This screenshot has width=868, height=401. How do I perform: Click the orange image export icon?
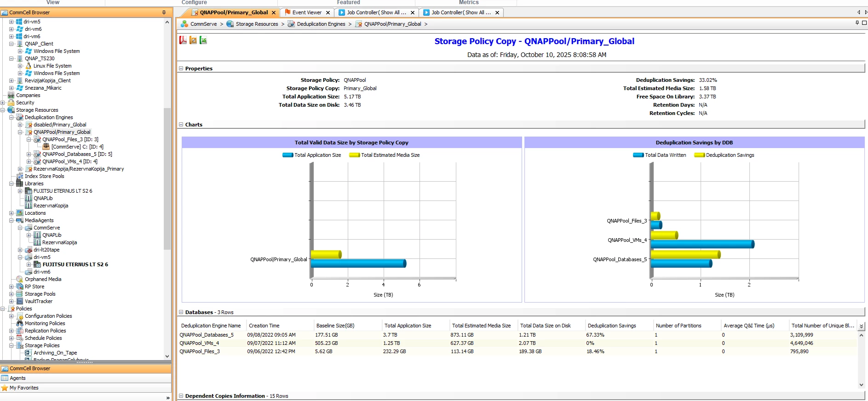point(193,40)
